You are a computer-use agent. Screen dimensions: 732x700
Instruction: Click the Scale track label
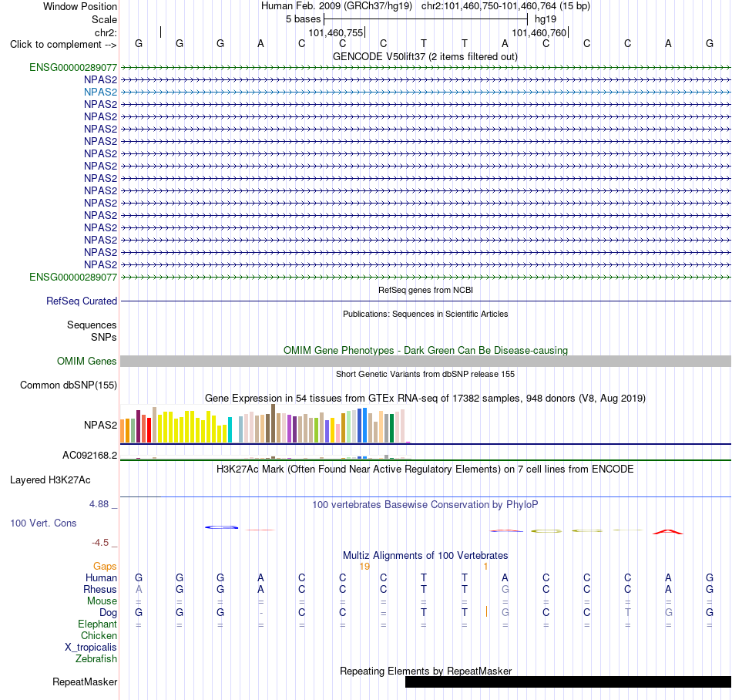click(104, 19)
